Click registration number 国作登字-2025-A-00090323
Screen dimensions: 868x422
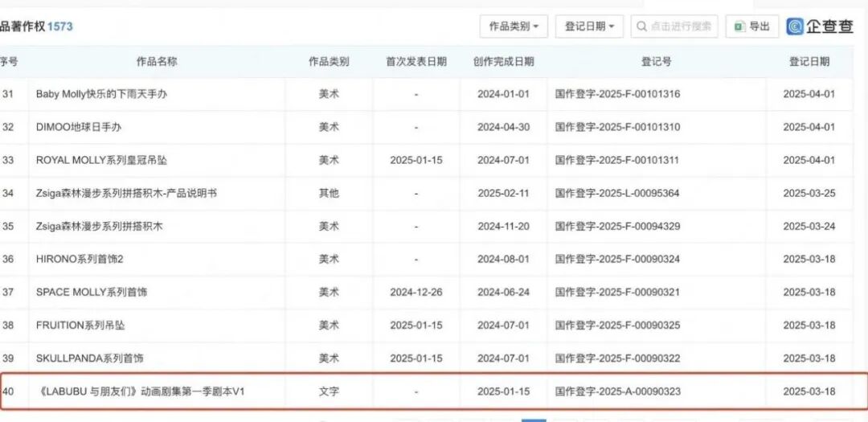pyautogui.click(x=617, y=391)
